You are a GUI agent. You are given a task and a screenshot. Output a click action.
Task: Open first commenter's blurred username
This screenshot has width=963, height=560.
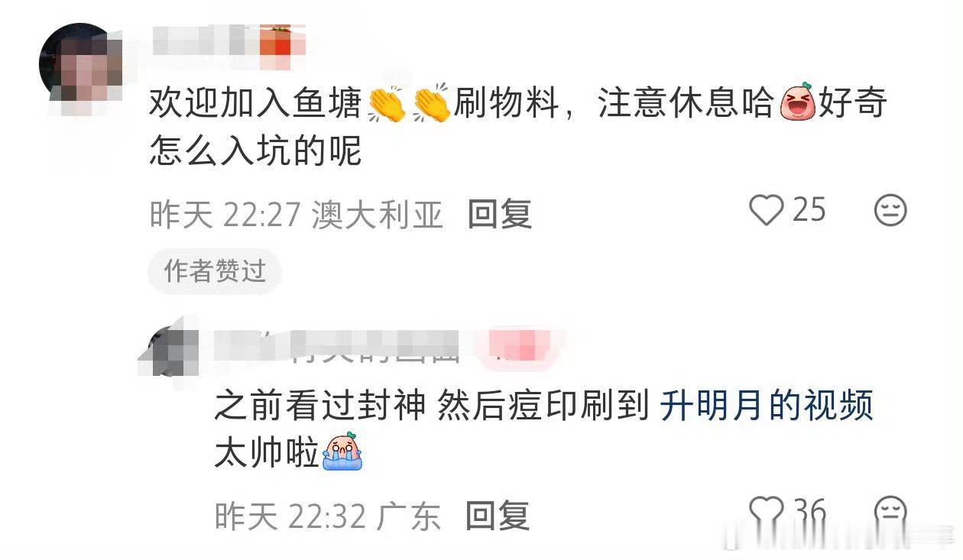(229, 40)
